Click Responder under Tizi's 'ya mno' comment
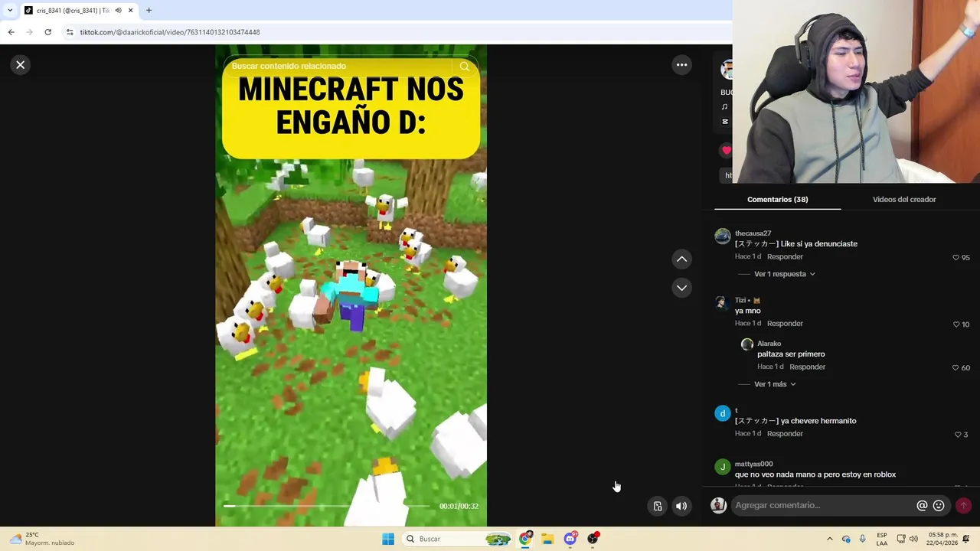The width and height of the screenshot is (980, 551). pyautogui.click(x=785, y=324)
